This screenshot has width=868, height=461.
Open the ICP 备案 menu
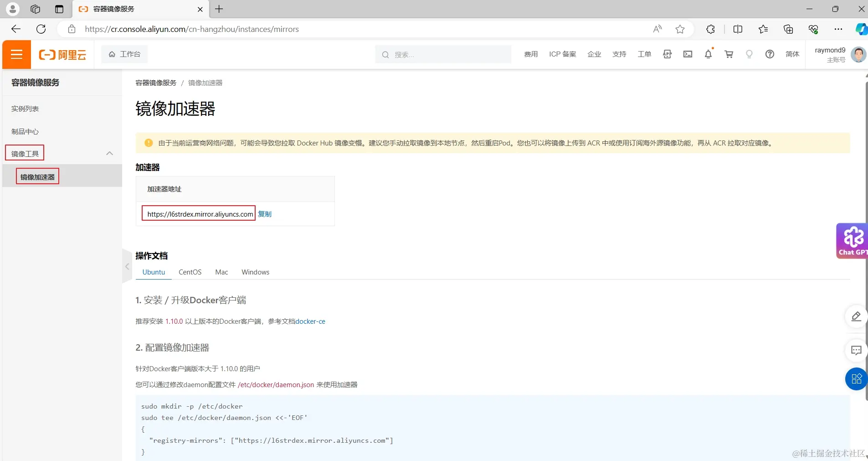[563, 54]
